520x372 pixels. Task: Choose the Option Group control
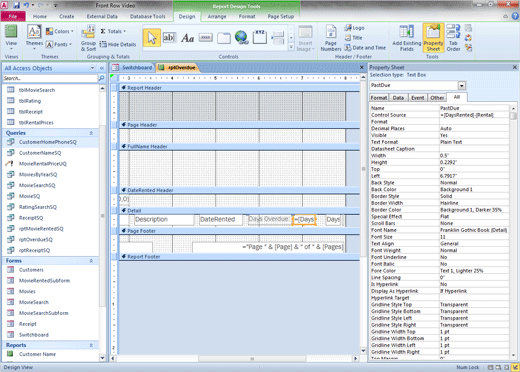pyautogui.click(x=260, y=37)
